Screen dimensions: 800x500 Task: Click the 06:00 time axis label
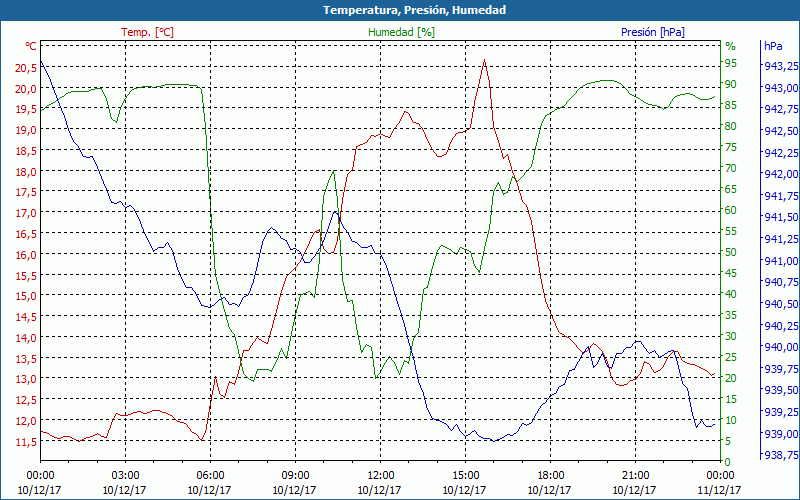coord(210,475)
